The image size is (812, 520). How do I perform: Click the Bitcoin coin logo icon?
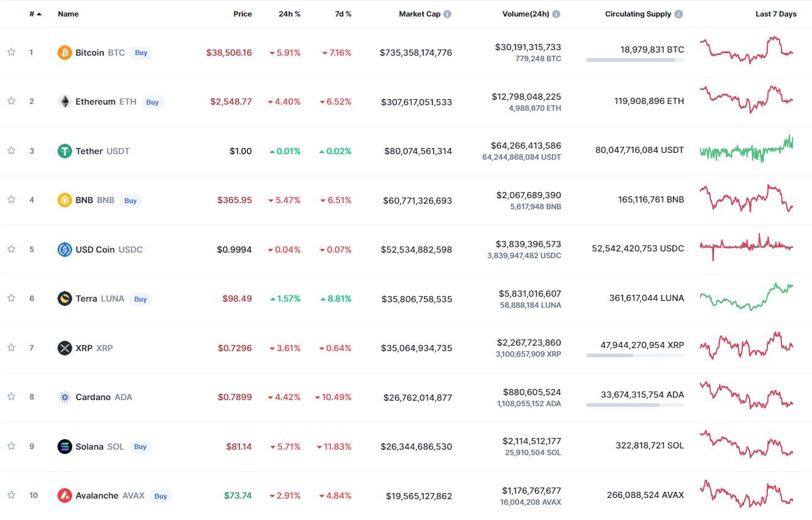tap(64, 53)
